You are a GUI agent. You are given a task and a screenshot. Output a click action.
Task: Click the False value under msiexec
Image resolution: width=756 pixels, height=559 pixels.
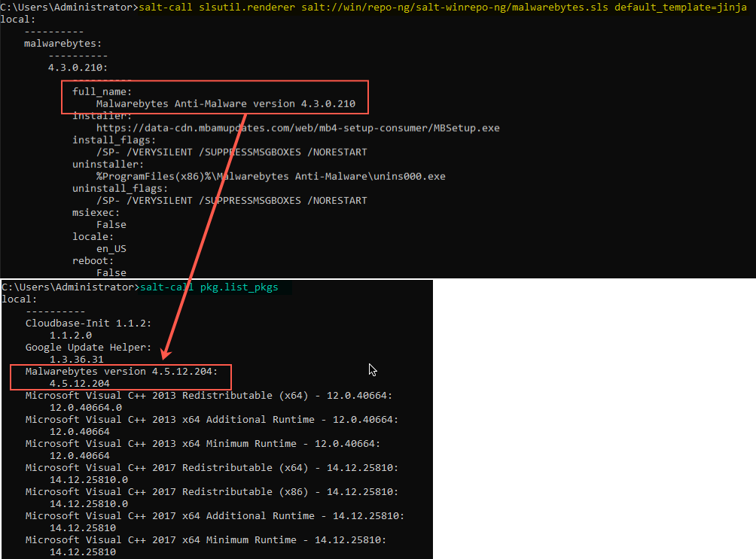[x=111, y=224]
